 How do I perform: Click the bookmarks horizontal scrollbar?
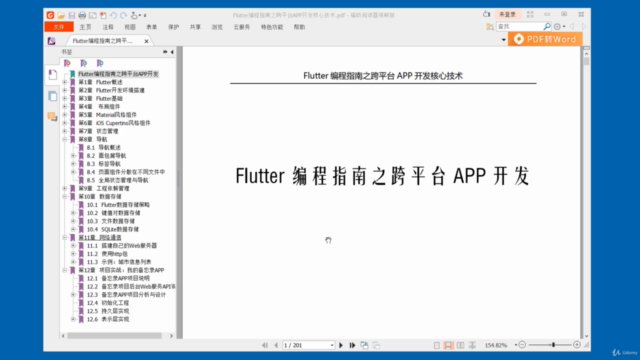pos(114,336)
